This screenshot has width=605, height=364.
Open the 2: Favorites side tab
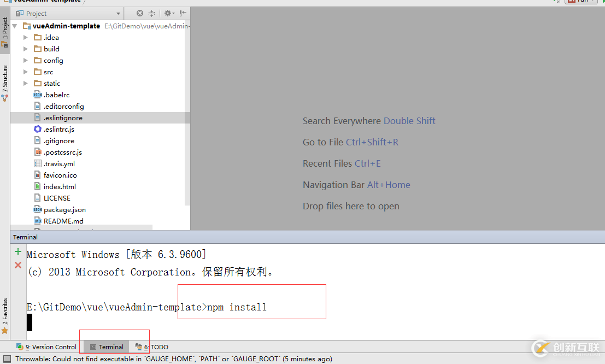point(5,316)
